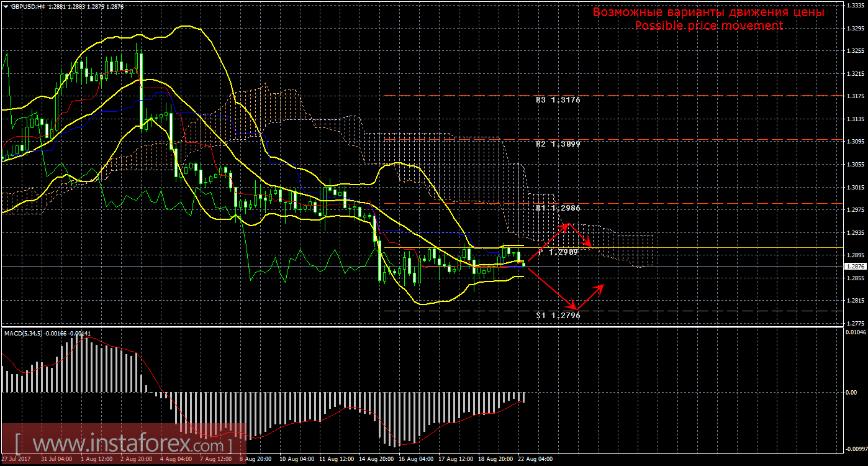Click the 27 Jul 2017 date label
Viewport: 868px width, 466px height.
pos(17,460)
